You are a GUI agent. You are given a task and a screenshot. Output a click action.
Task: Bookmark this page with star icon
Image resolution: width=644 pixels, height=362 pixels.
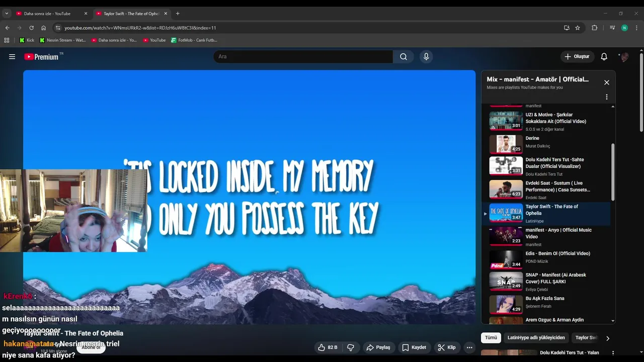point(578,28)
